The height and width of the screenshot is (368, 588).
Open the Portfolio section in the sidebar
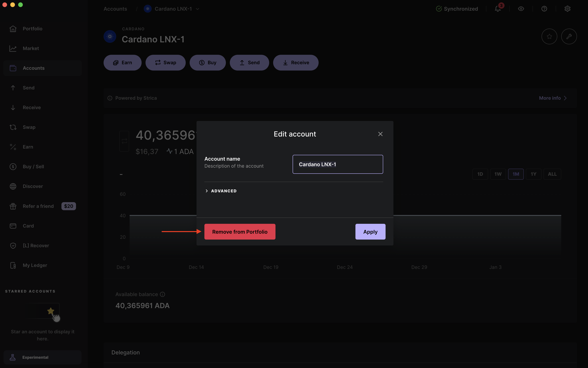(33, 29)
